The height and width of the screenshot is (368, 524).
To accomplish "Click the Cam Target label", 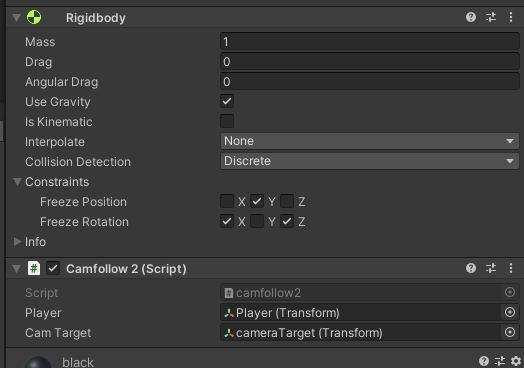I will click(x=58, y=333).
